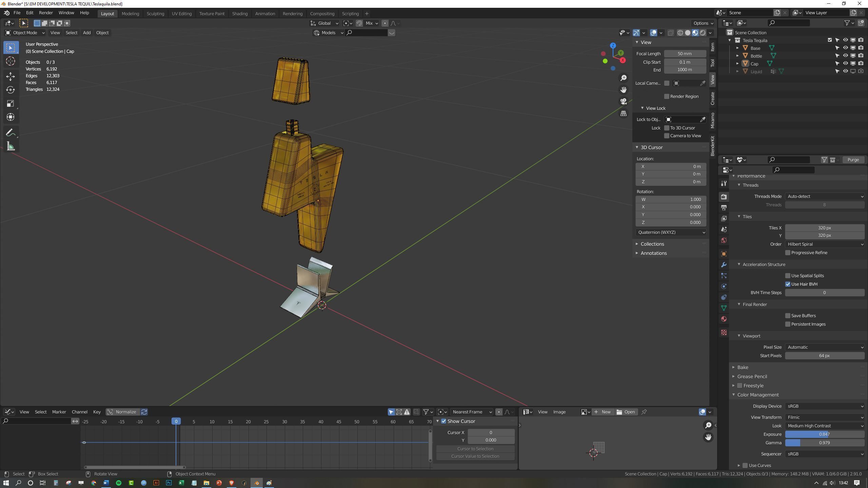
Task: Expand the Base object tree item
Action: tap(737, 48)
